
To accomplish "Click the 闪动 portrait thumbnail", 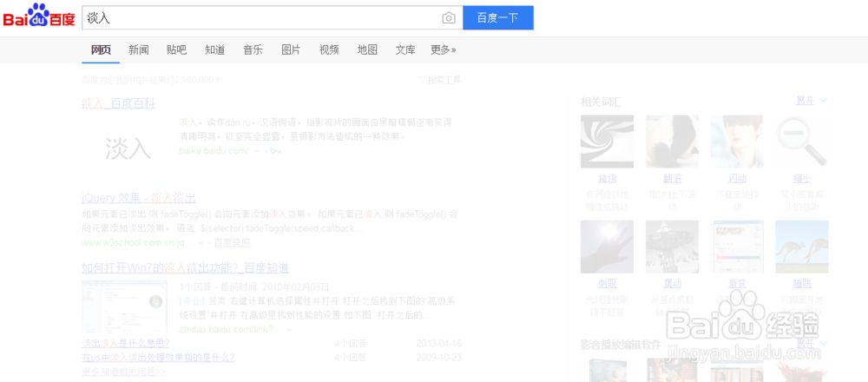I will (x=737, y=142).
